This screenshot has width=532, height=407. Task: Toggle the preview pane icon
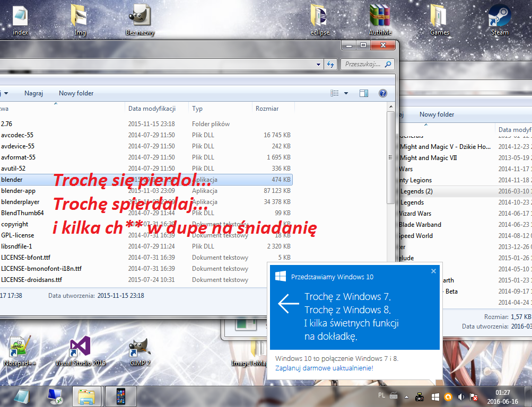point(364,93)
